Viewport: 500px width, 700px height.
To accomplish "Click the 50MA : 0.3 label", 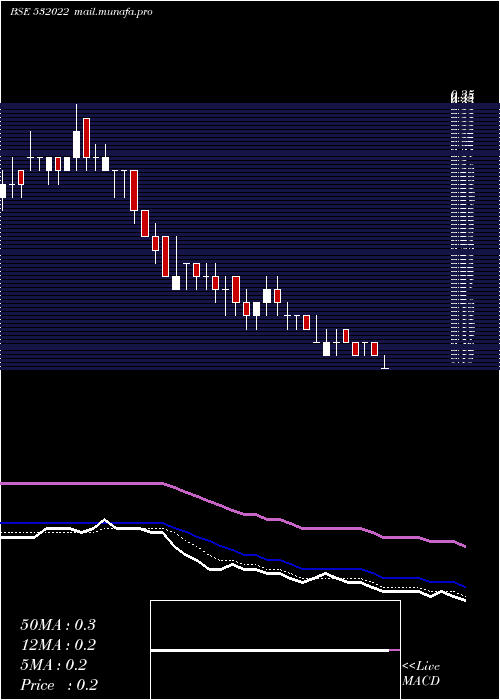I will pyautogui.click(x=58, y=625).
